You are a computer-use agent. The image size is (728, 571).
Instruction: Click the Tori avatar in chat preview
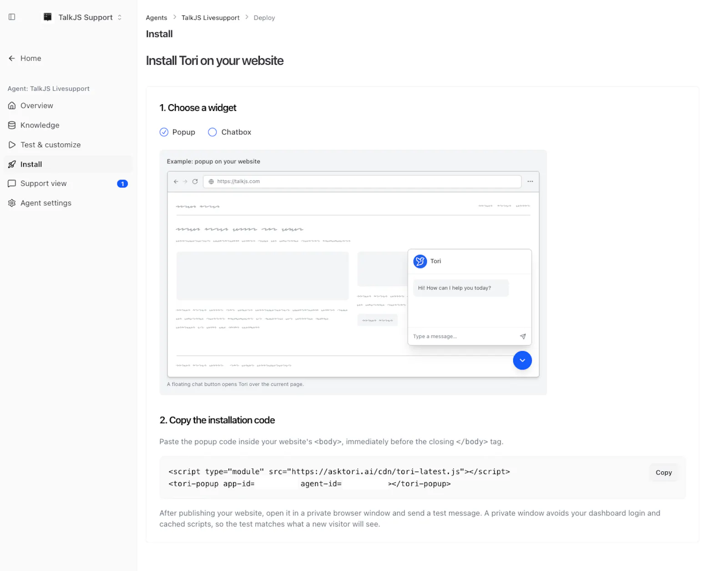tap(420, 261)
